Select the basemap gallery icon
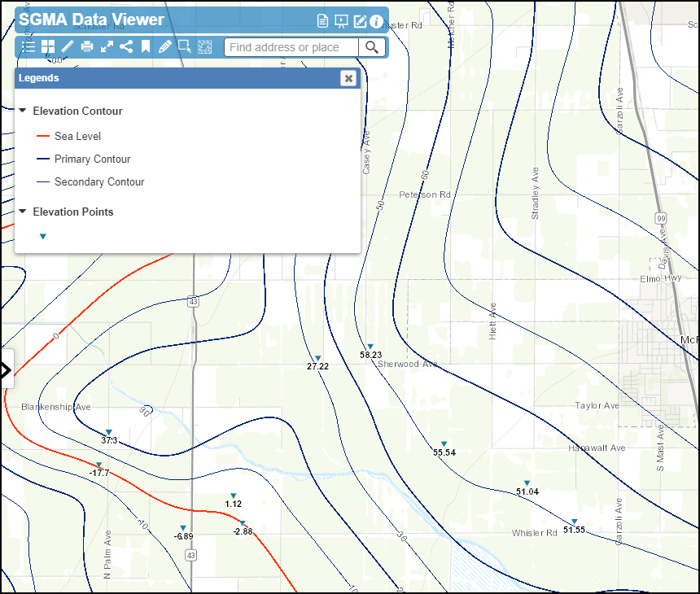 [49, 46]
